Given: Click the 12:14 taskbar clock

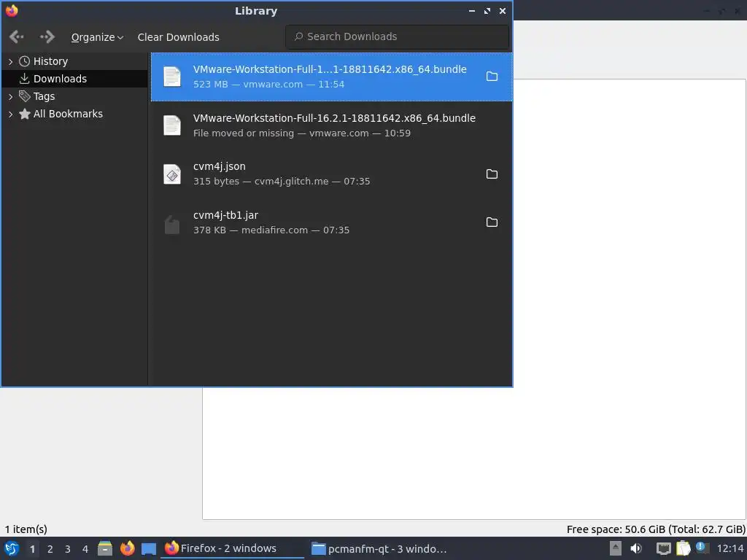Looking at the screenshot, I should point(729,548).
